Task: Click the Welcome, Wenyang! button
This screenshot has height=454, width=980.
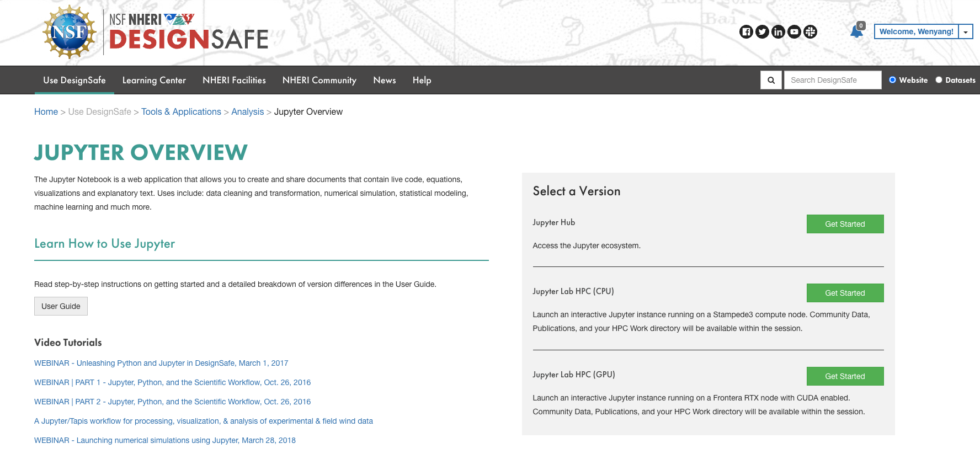Action: (x=916, y=32)
